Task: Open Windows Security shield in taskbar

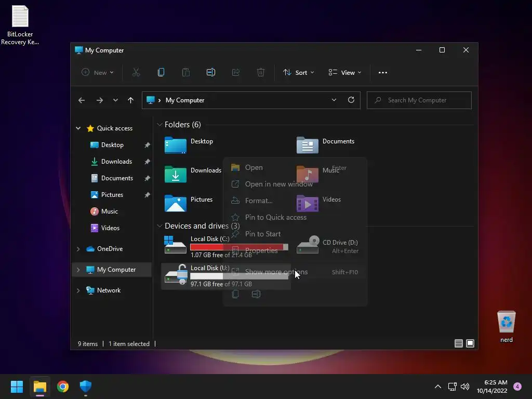Action: pos(86,387)
